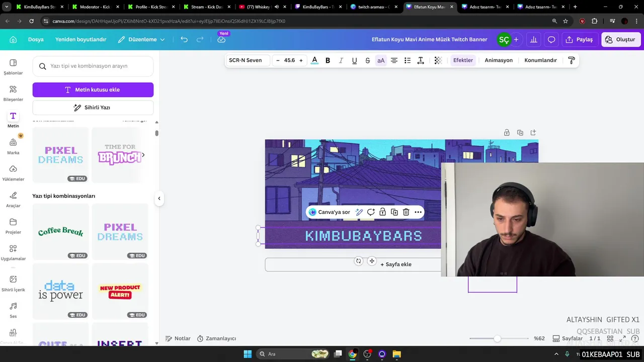Click the font search input field
The height and width of the screenshot is (362, 644).
93,66
